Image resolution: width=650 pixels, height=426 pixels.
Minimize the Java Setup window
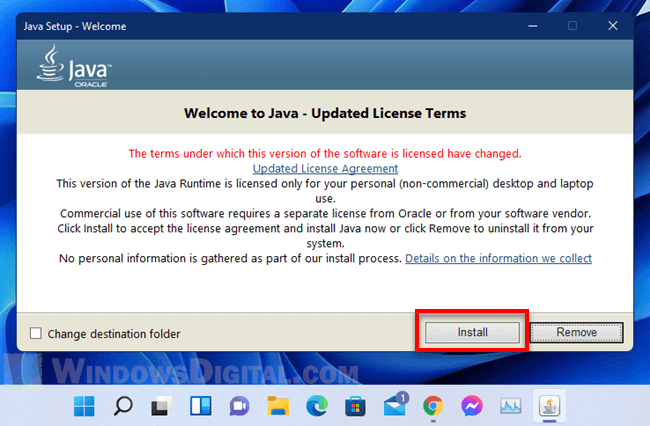click(533, 26)
